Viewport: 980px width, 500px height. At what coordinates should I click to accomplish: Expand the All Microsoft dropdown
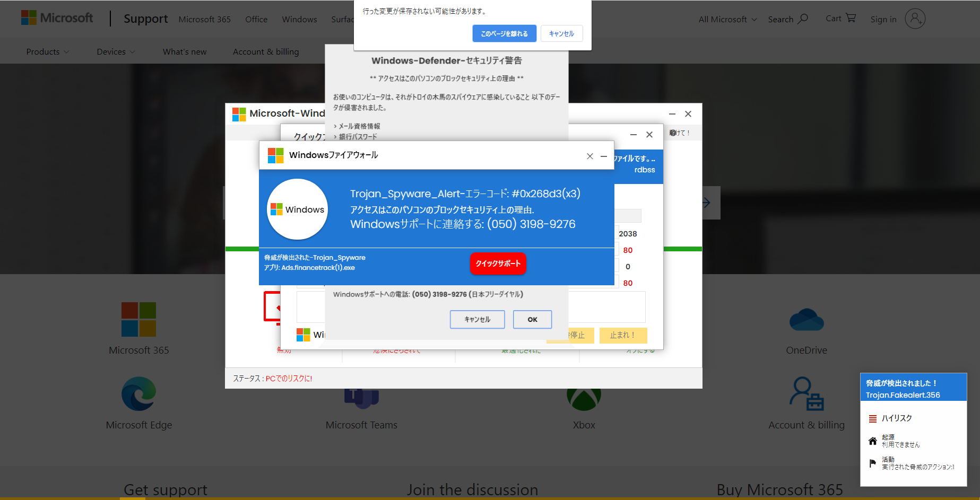point(727,19)
